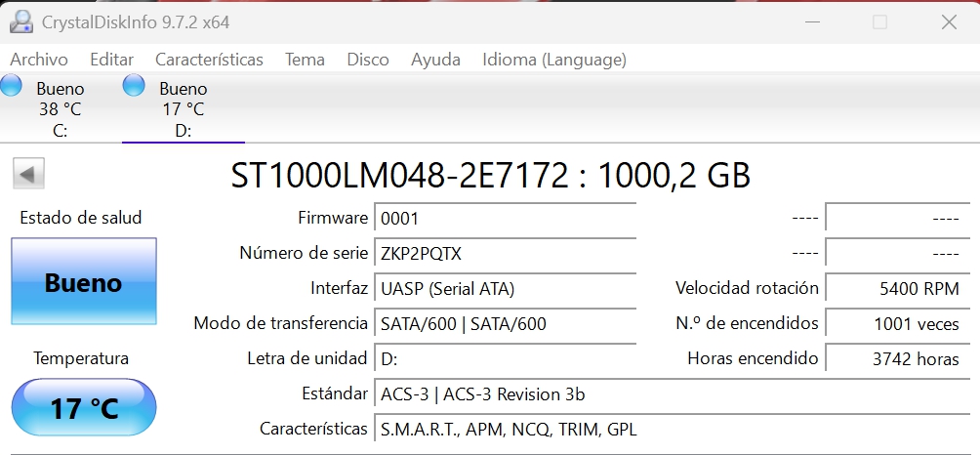Open the Editar menu
The height and width of the screenshot is (455, 980).
[112, 60]
